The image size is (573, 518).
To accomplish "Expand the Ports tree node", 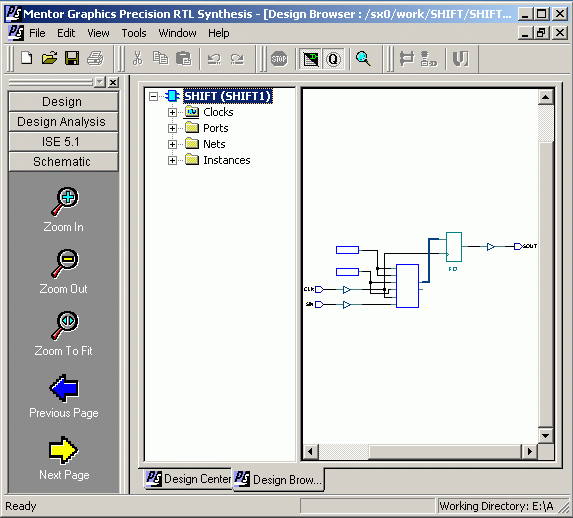I will coord(172,129).
